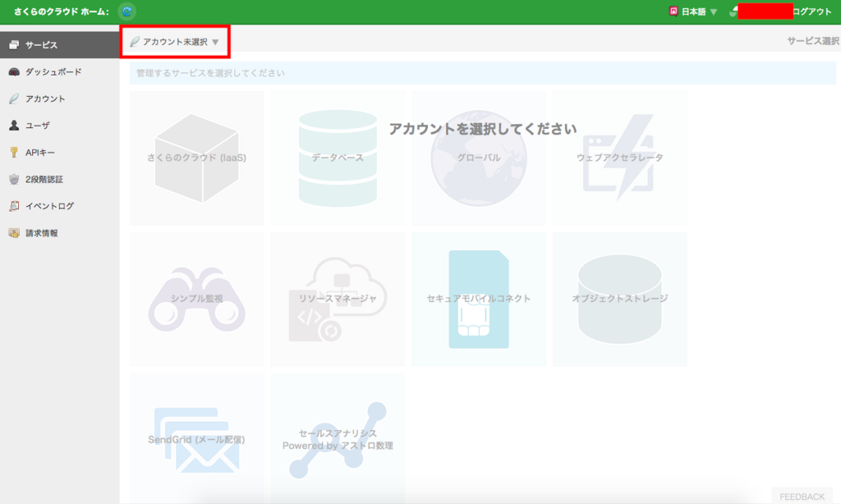Screen dimensions: 841x504
Task: Select the さくらのクラウド (IaaS) service tile
Action: pyautogui.click(x=197, y=158)
